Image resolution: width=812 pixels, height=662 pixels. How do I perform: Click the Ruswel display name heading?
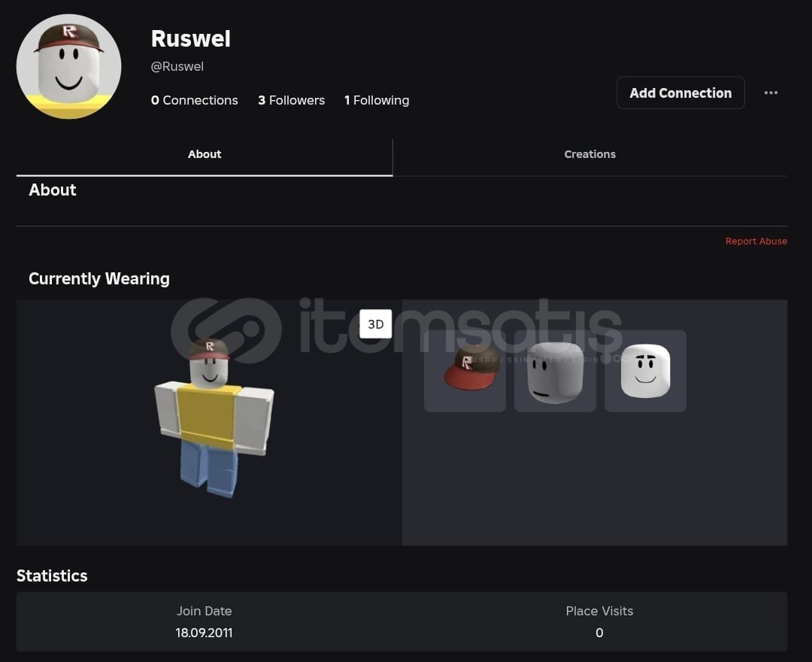(x=190, y=38)
